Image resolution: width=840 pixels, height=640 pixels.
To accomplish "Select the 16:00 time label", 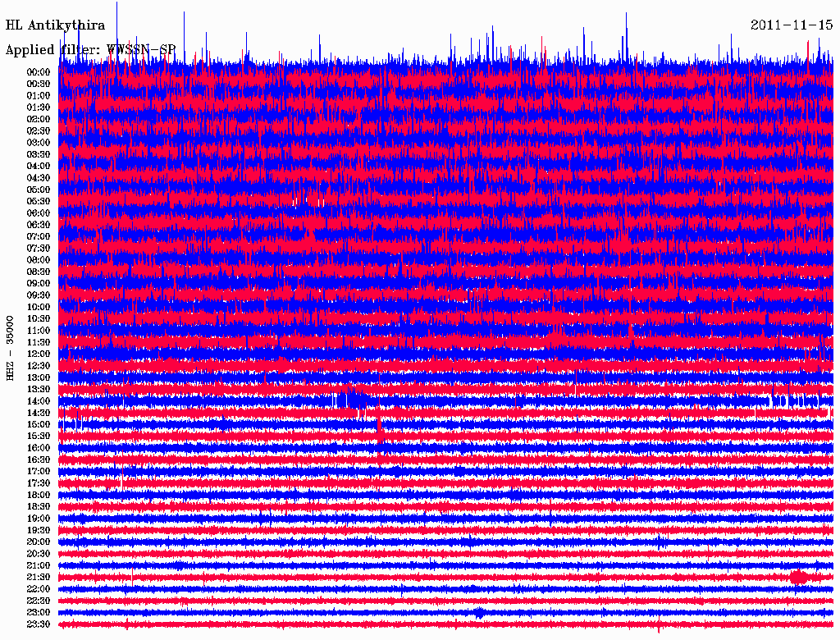I will pyautogui.click(x=39, y=448).
